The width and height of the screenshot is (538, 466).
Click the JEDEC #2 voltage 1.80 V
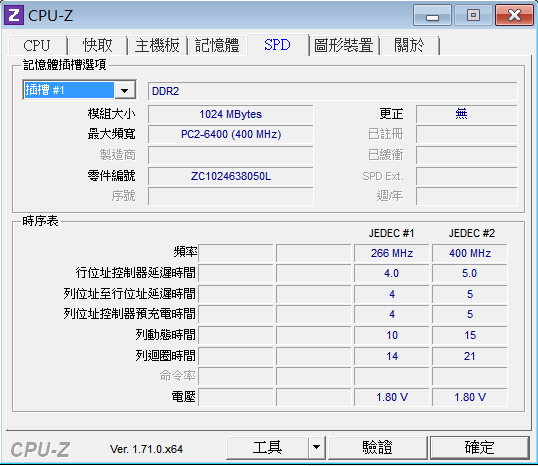470,397
